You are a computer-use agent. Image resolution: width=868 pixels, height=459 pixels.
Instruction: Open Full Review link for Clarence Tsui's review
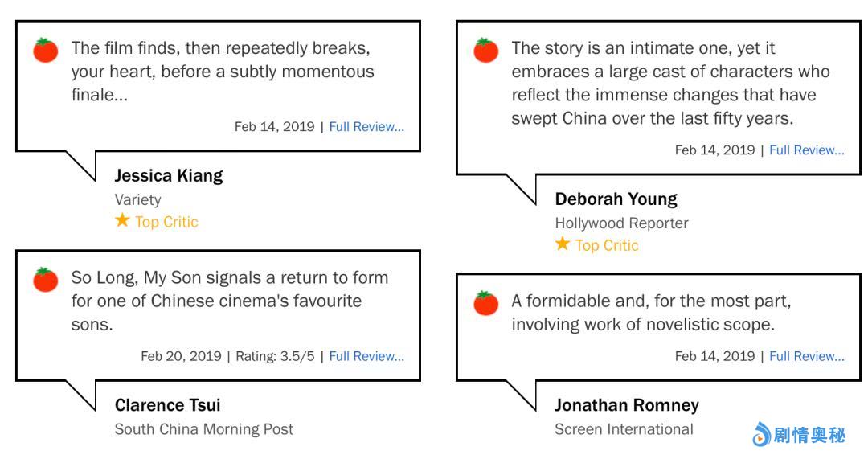pyautogui.click(x=366, y=356)
